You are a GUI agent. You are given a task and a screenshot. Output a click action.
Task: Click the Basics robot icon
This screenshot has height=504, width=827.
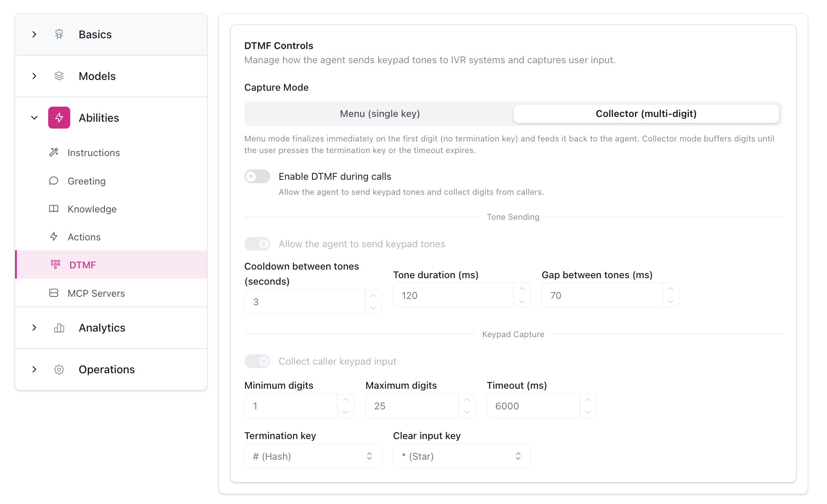tap(59, 34)
